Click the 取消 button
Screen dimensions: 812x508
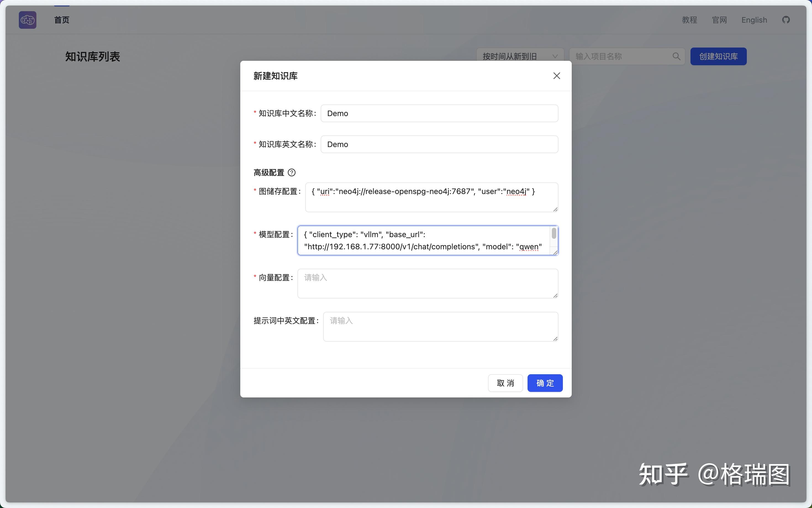(505, 383)
